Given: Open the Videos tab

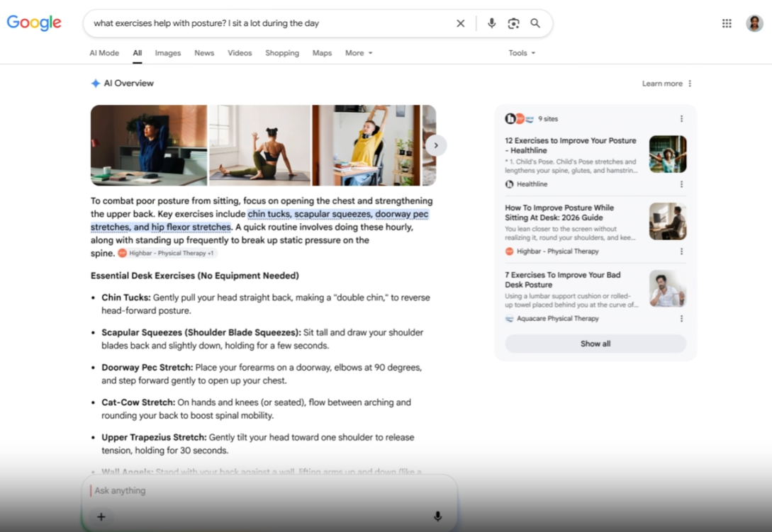Looking at the screenshot, I should pyautogui.click(x=240, y=52).
